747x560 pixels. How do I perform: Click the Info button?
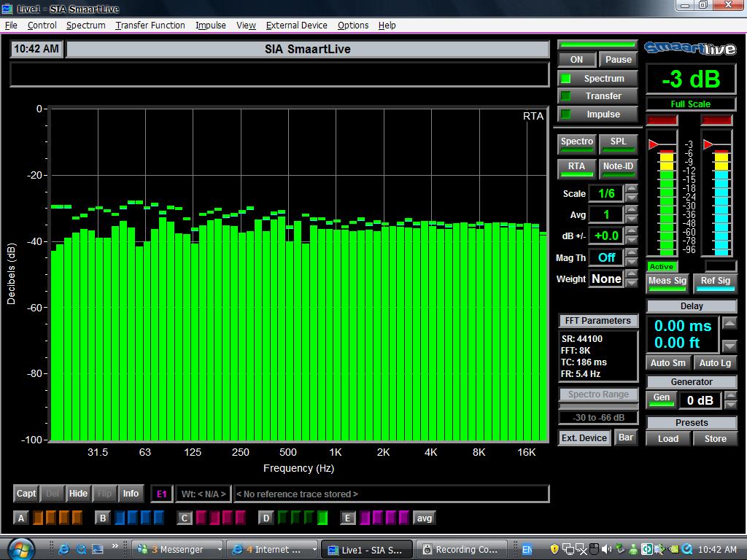[131, 494]
